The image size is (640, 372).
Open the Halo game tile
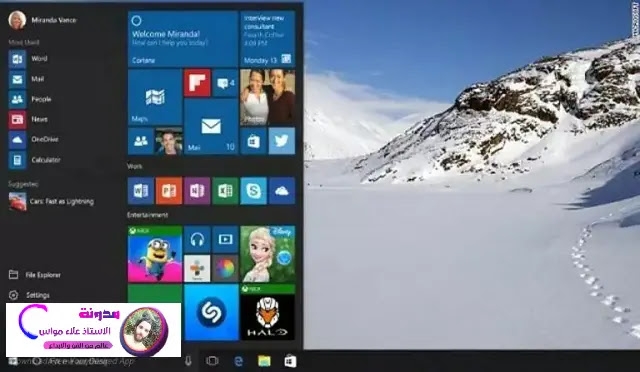point(267,312)
